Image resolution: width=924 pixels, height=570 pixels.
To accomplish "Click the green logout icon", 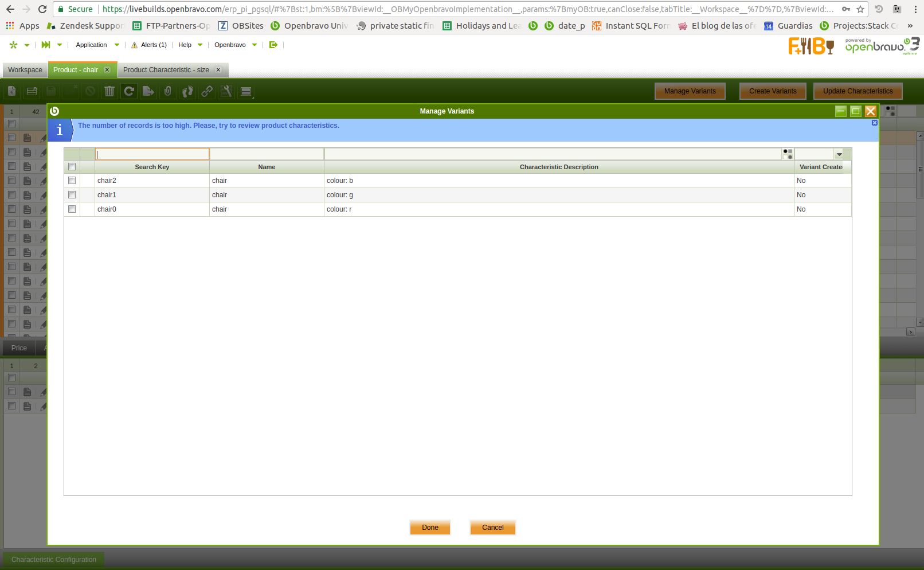I will [x=273, y=45].
